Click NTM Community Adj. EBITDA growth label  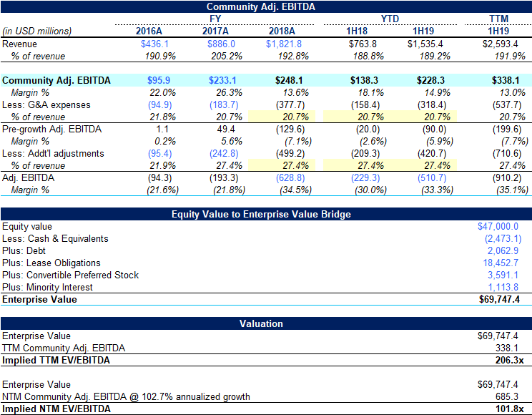(126, 397)
